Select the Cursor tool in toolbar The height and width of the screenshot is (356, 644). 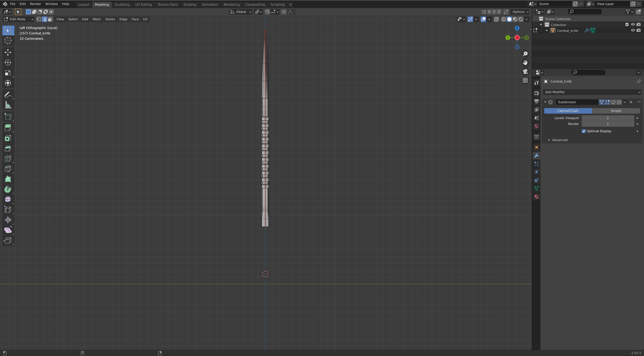(8, 41)
